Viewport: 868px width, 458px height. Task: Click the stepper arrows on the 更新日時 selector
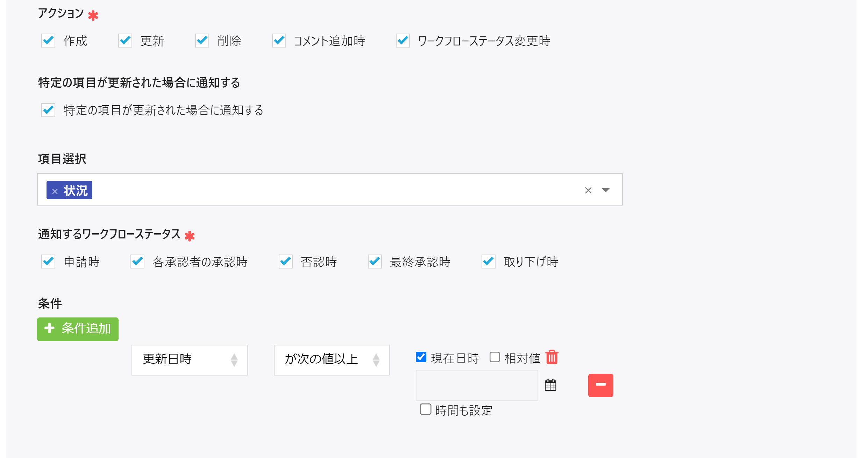234,360
